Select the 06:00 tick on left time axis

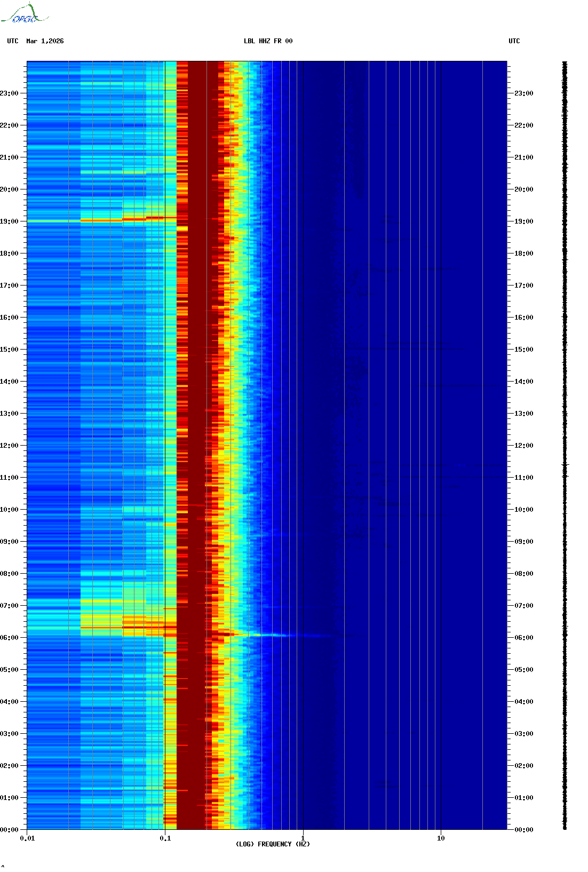pyautogui.click(x=10, y=638)
